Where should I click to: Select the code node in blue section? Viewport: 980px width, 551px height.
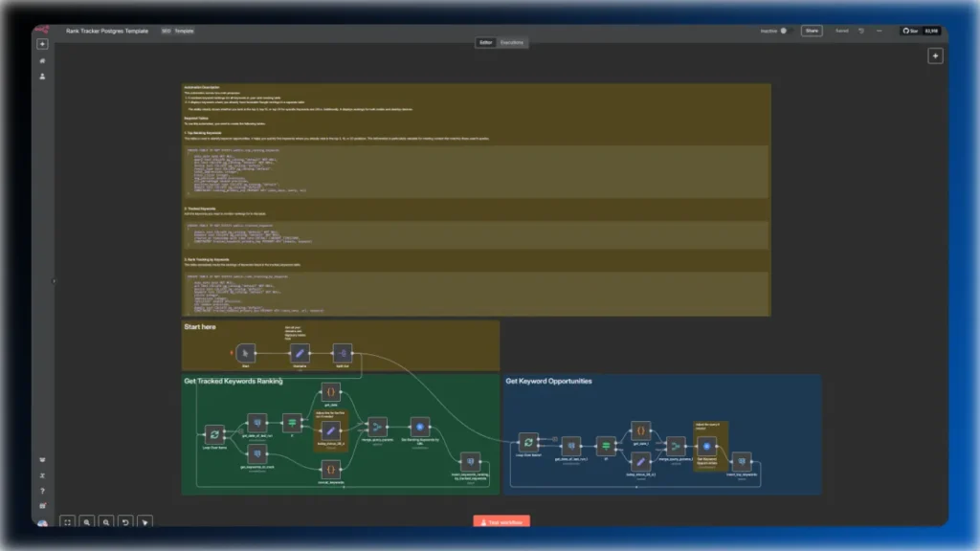pyautogui.click(x=640, y=430)
